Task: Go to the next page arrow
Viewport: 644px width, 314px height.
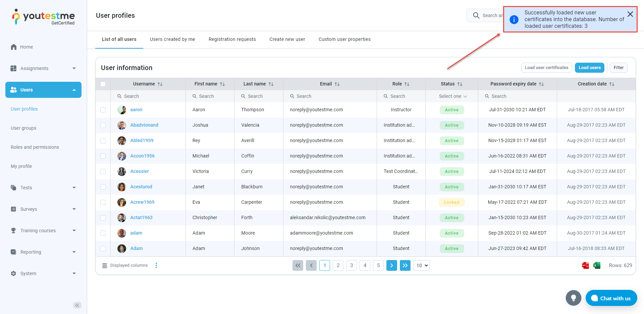Action: [391, 265]
